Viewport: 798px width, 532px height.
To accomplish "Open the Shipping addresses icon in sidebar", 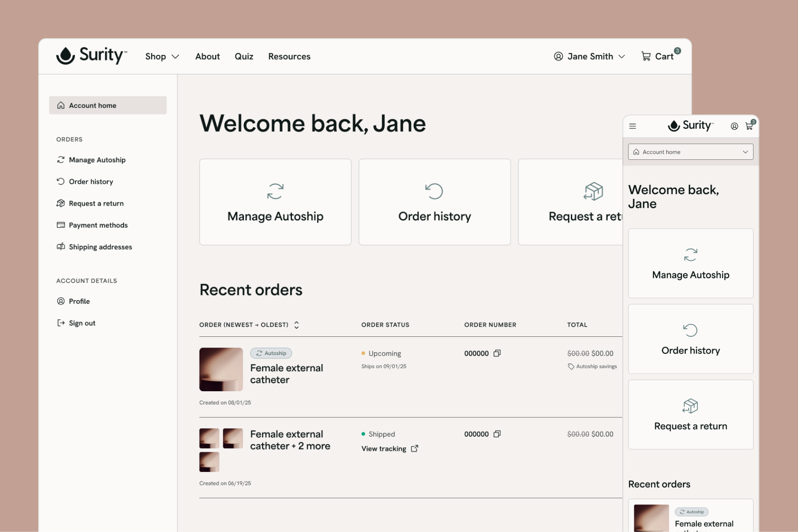I will tap(61, 247).
